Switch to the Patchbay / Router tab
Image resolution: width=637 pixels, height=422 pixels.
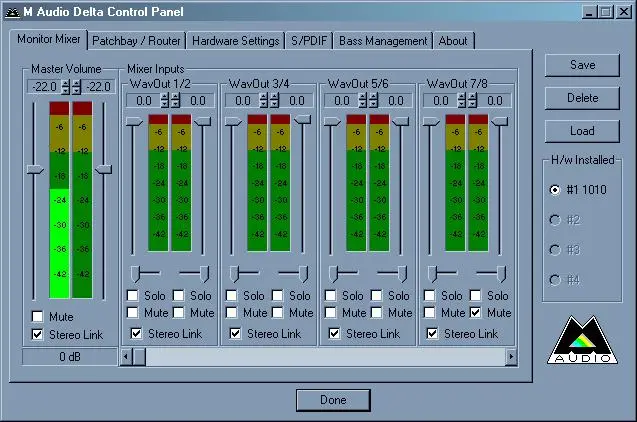click(136, 41)
